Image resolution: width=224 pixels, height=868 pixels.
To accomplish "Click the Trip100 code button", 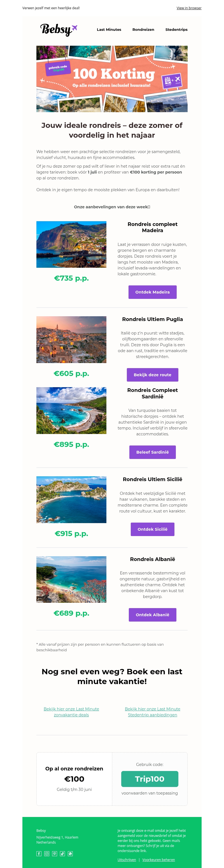I will click(x=150, y=779).
